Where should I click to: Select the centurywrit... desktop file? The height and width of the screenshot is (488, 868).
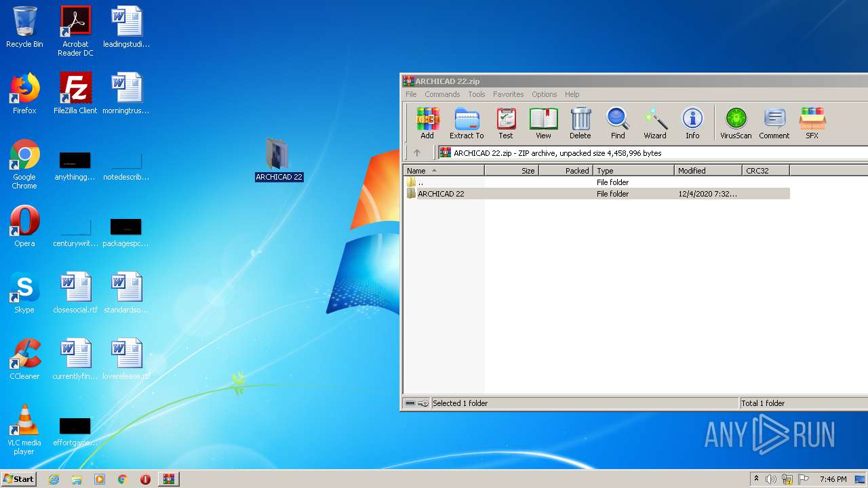point(75,232)
